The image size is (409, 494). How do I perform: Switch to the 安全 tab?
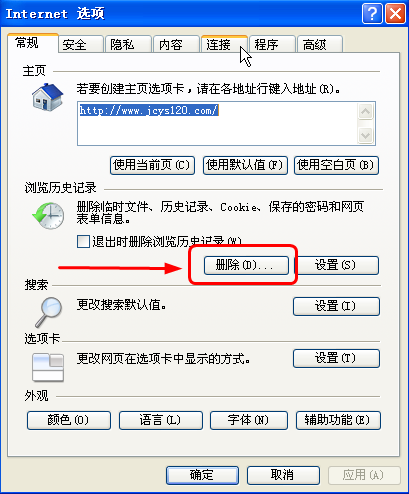[x=80, y=44]
